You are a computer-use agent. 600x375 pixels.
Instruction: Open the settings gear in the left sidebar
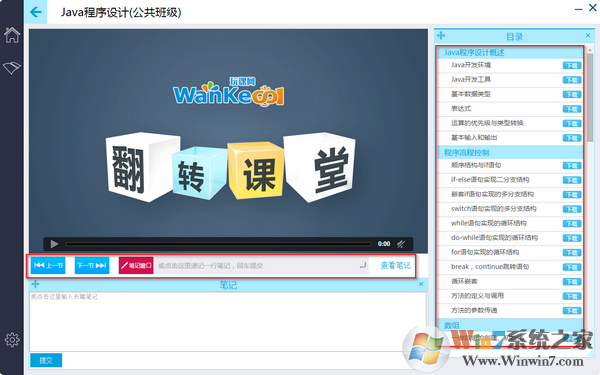(12, 339)
